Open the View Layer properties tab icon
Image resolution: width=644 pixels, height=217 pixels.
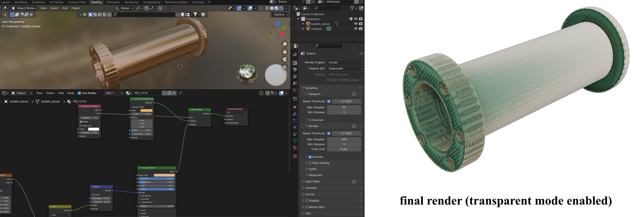click(x=295, y=76)
